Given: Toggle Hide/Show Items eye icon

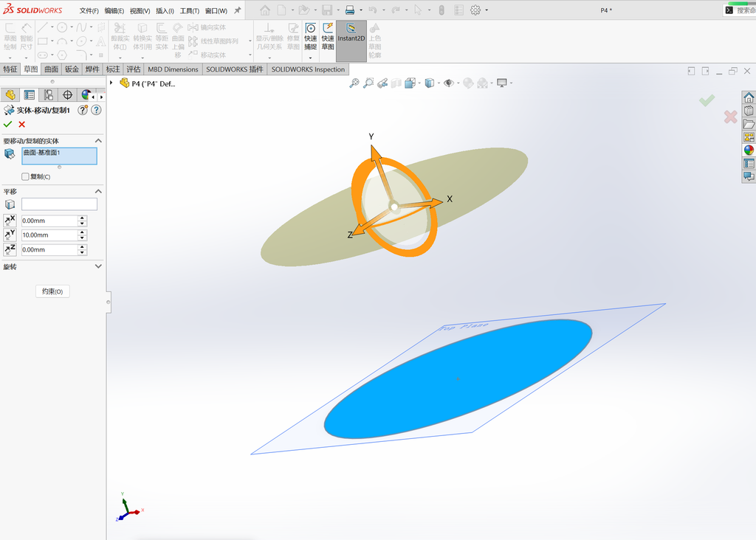Looking at the screenshot, I should [x=448, y=83].
